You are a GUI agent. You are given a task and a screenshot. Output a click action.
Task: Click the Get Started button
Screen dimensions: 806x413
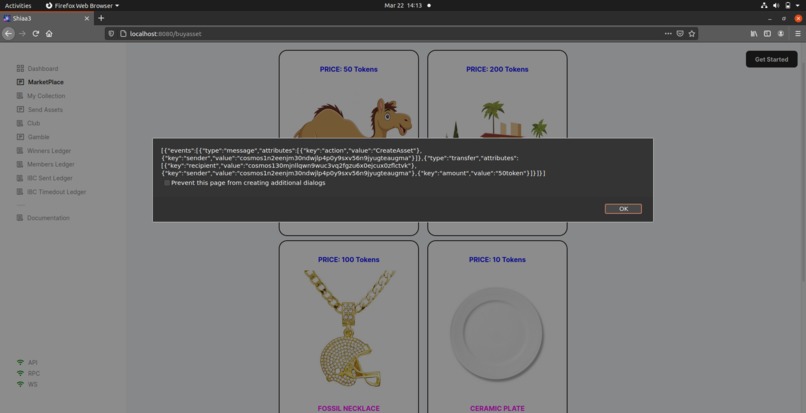[x=771, y=60]
